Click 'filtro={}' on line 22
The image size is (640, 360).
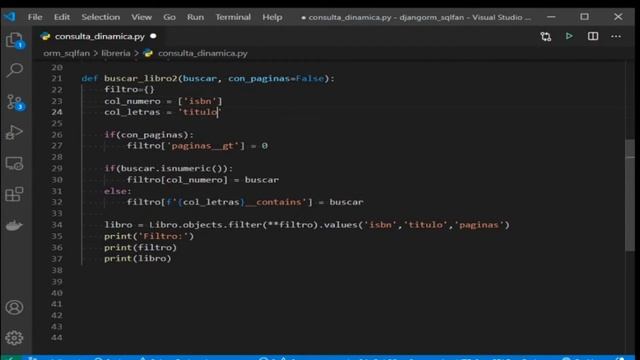[x=129, y=89]
